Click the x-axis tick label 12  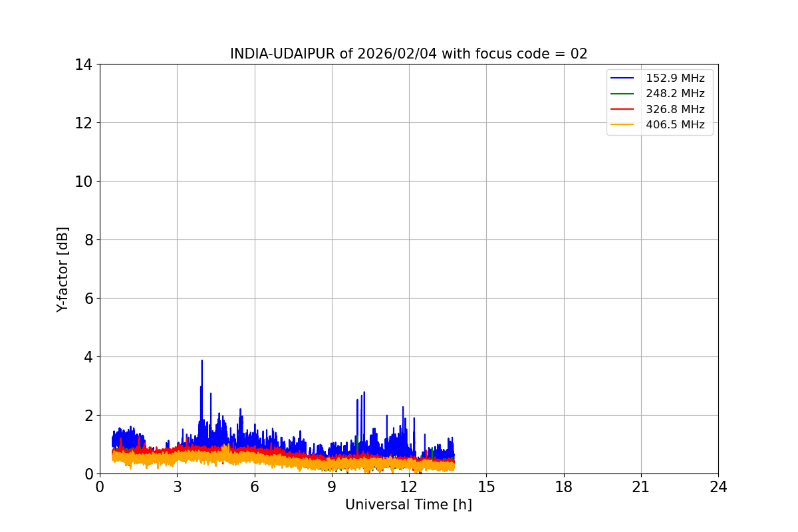pos(409,487)
